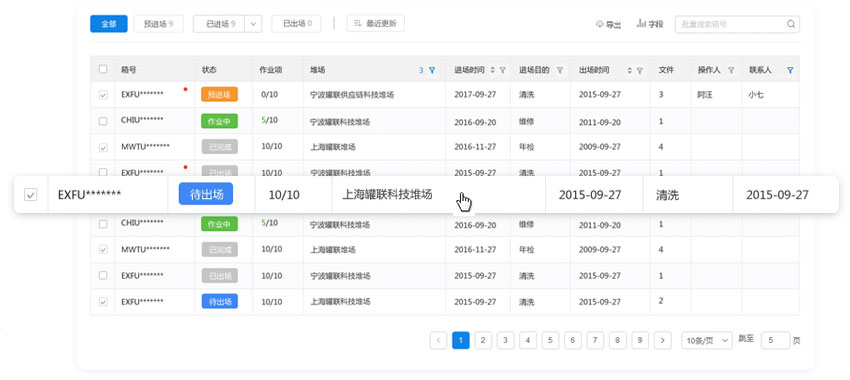Click the search magnifier icon
Screen dimensions: 850x380
coord(791,24)
